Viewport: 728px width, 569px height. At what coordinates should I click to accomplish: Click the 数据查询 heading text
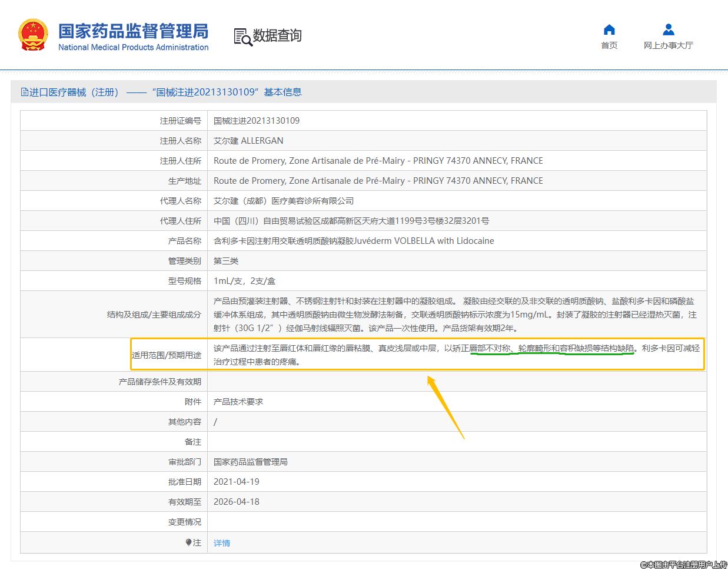[277, 36]
